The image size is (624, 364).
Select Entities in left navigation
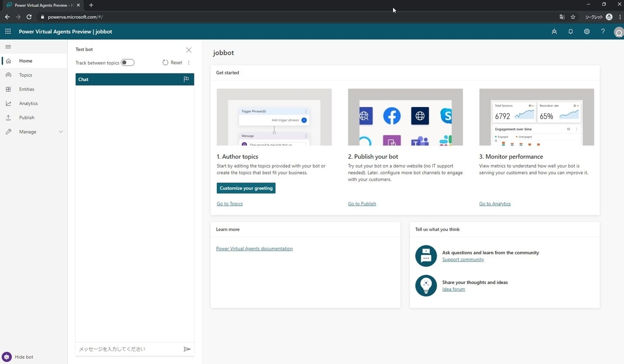pos(34,89)
